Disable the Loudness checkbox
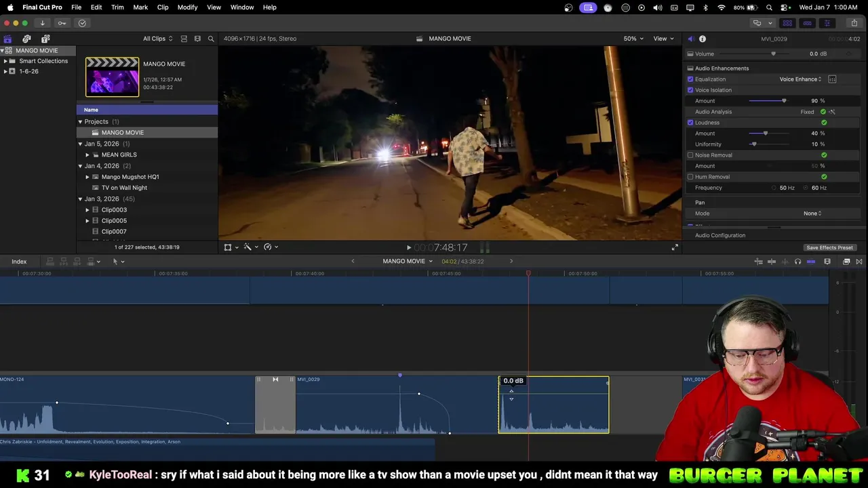The width and height of the screenshot is (868, 488). pyautogui.click(x=690, y=123)
